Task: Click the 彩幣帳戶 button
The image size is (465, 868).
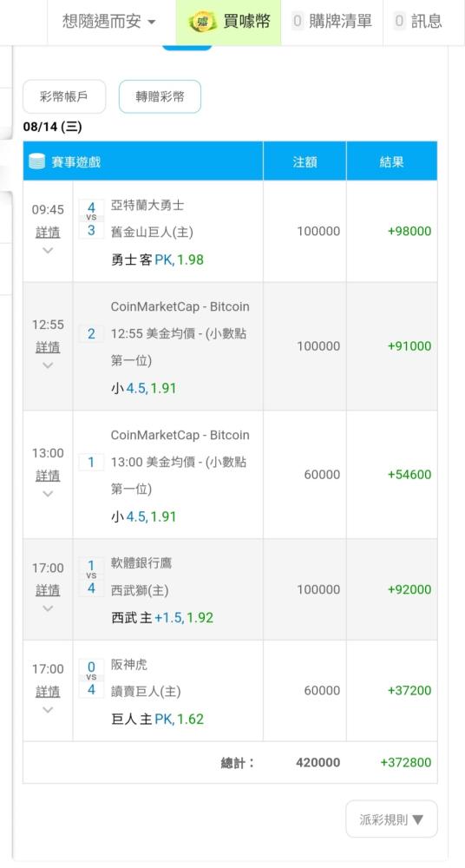Action: [x=64, y=97]
